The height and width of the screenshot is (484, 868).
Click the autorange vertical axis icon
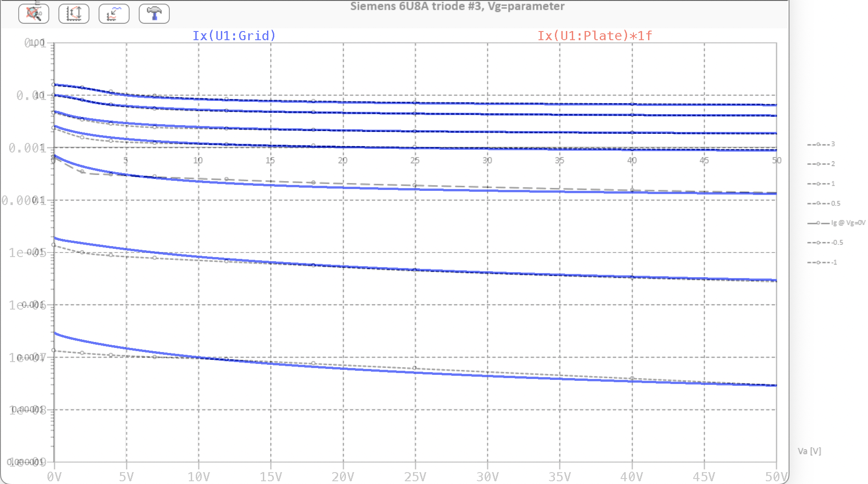click(74, 13)
